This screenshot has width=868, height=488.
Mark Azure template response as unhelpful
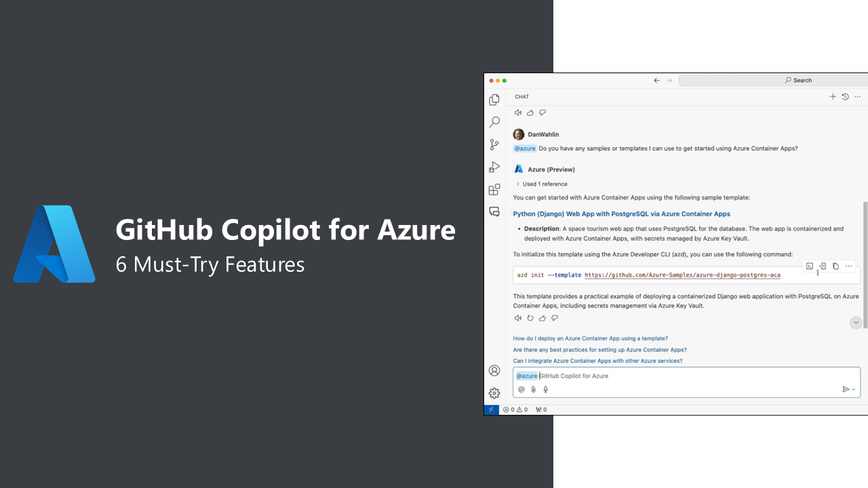click(x=555, y=318)
